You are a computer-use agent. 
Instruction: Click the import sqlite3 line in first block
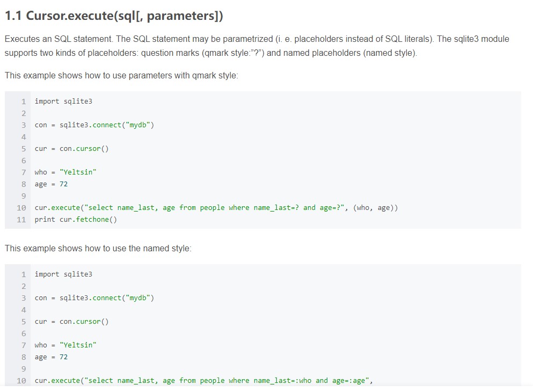(x=63, y=101)
